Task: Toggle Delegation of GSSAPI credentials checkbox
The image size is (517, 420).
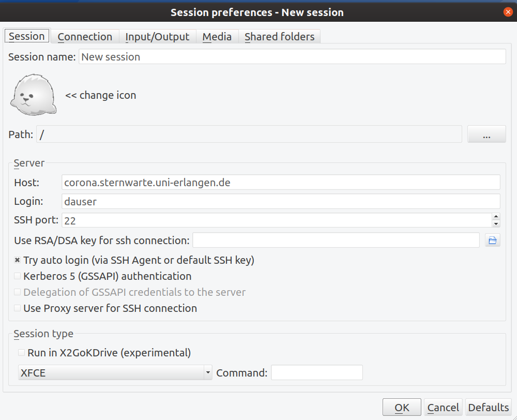Action: pyautogui.click(x=18, y=292)
